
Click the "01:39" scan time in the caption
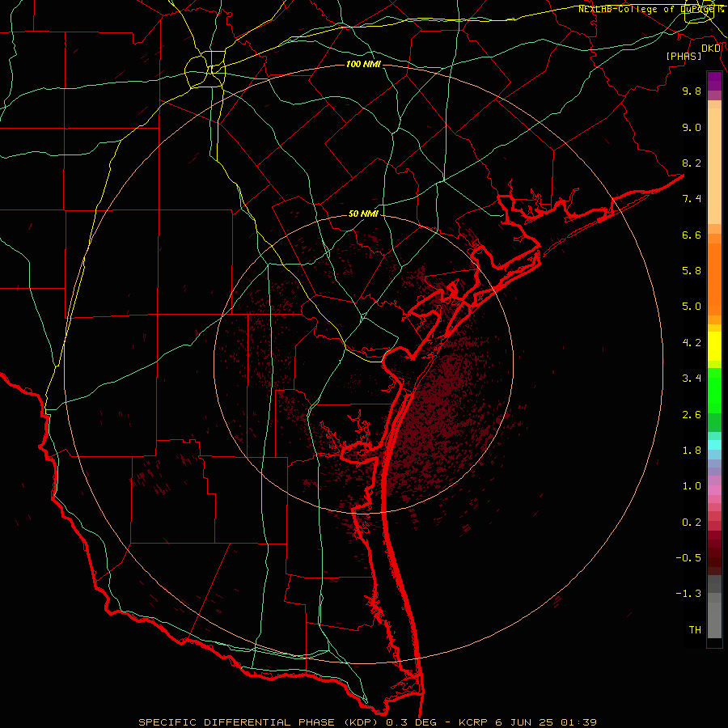pos(579,722)
